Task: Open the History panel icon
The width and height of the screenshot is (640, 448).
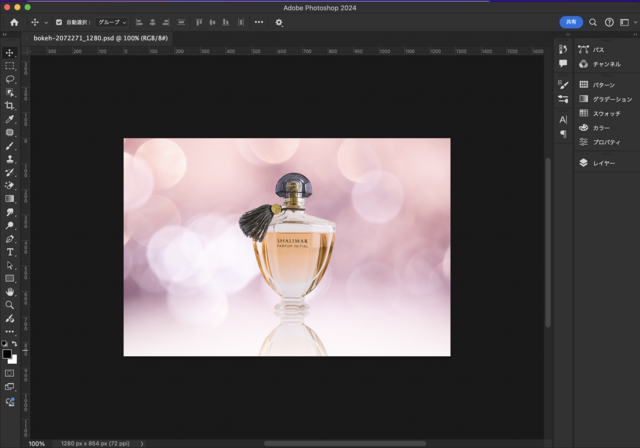Action: 563,49
